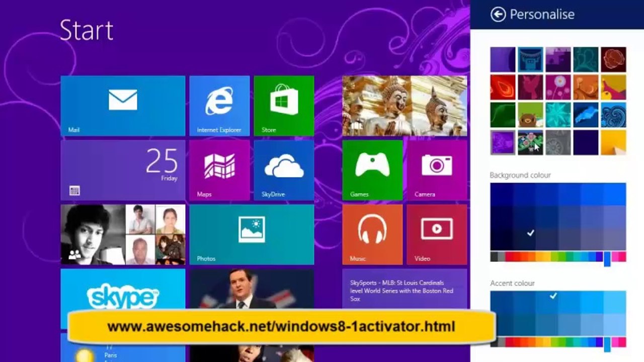Choose the brown creature on green background

[x=531, y=115]
